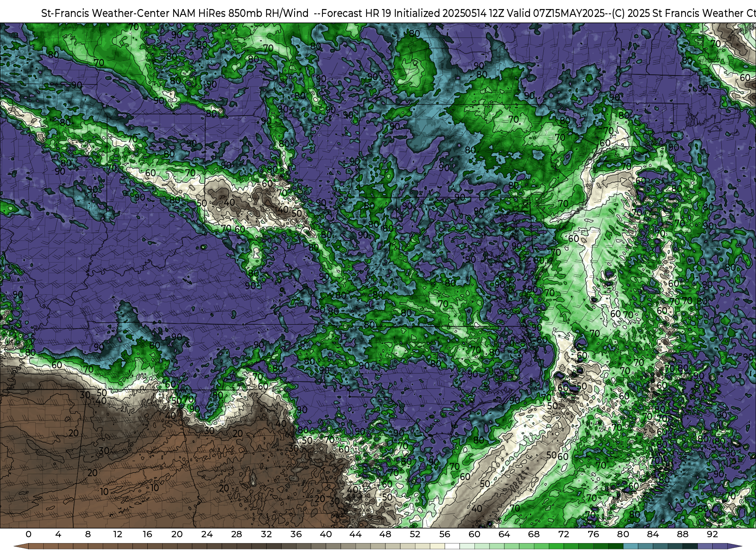The image size is (756, 551).
Task: Select the purple swatch at colorbar value 92
Action: [x=719, y=546]
